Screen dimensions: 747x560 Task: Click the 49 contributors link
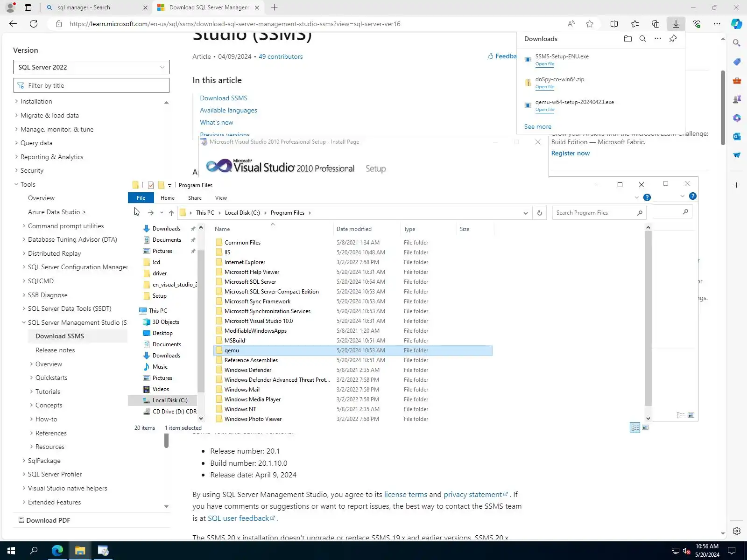click(x=281, y=56)
